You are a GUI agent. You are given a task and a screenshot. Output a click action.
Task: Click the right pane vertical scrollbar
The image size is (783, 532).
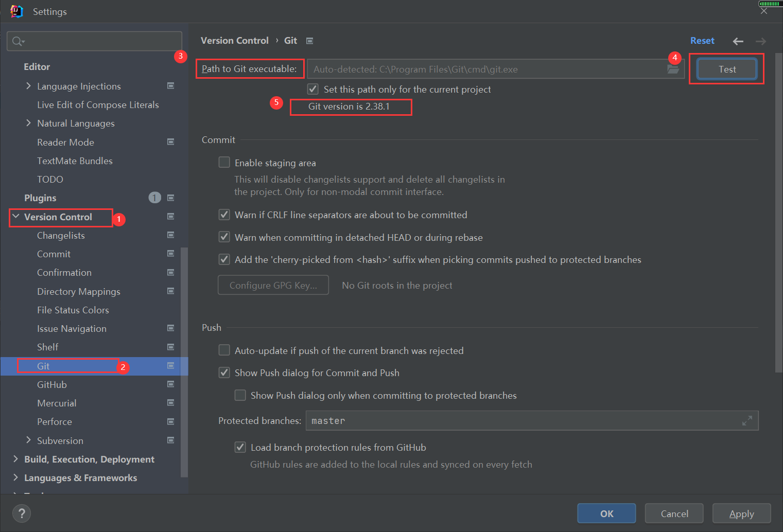pos(779,212)
